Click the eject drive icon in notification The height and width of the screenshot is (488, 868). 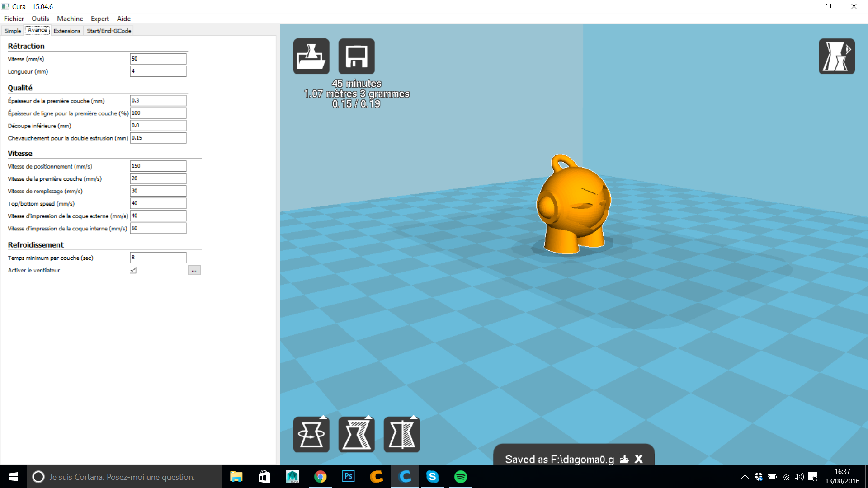[624, 460]
